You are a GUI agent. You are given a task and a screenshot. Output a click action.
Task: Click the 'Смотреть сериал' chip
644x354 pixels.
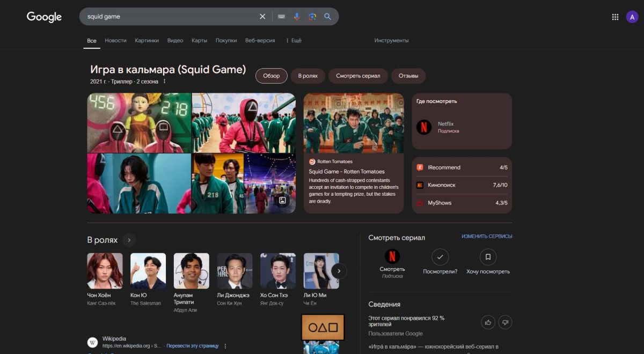[x=358, y=76]
